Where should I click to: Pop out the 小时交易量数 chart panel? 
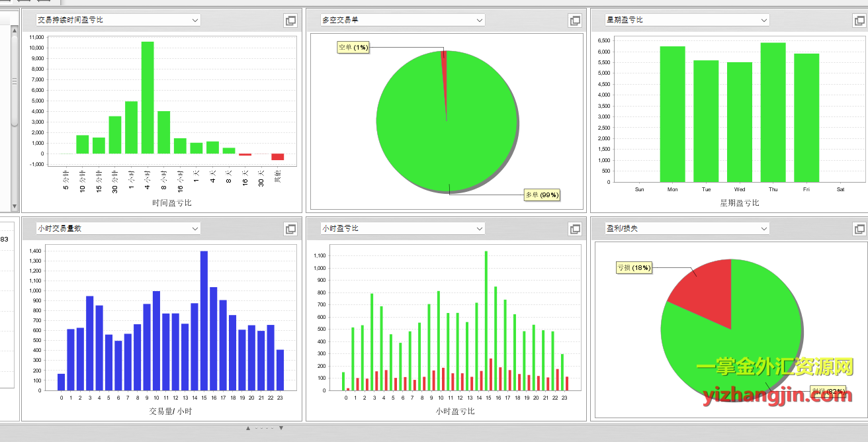[290, 229]
